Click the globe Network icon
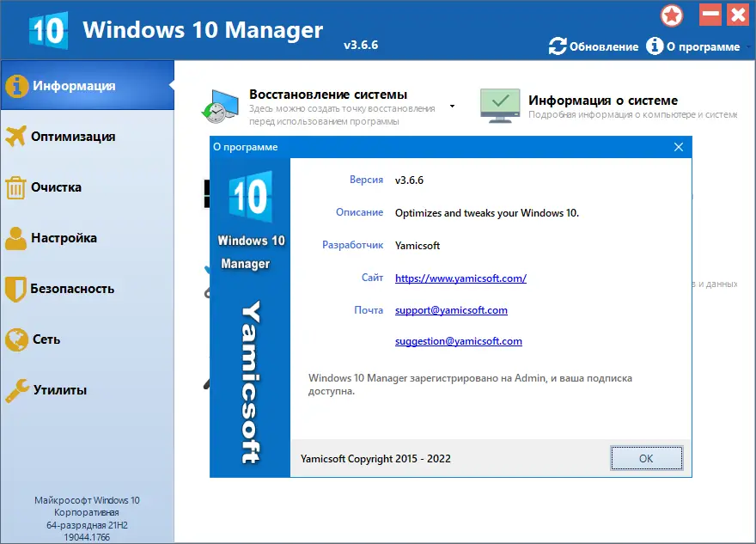This screenshot has height=544, width=756. [x=16, y=339]
